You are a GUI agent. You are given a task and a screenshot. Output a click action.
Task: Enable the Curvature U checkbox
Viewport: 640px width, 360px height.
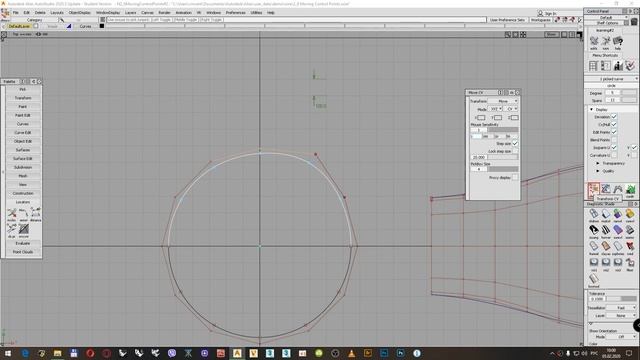(x=614, y=155)
